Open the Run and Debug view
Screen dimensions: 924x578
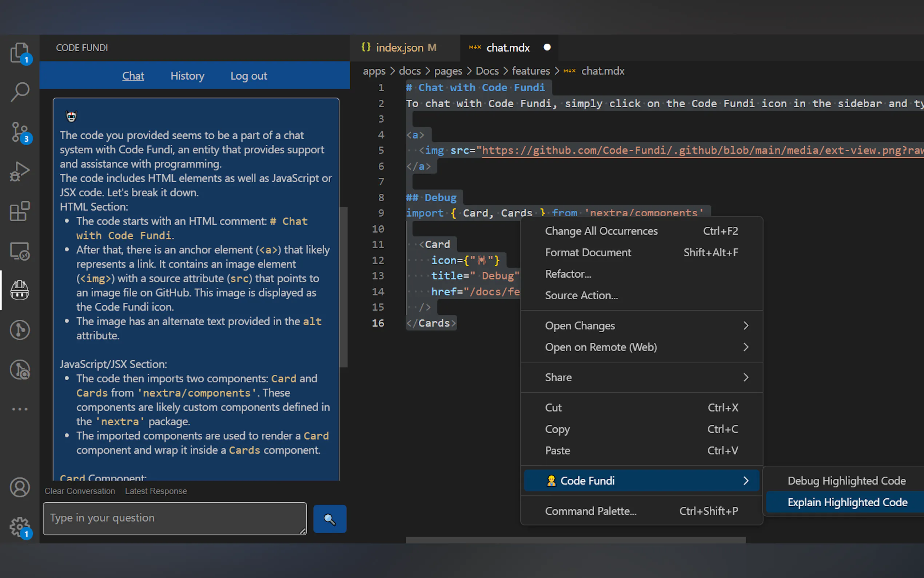20,172
